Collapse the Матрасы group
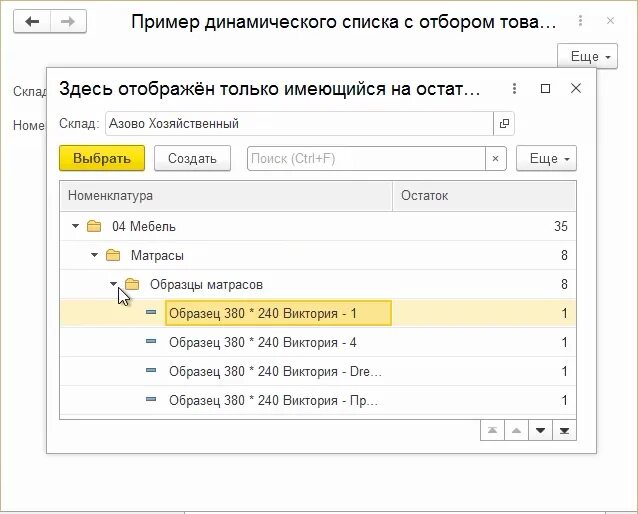The height and width of the screenshot is (514, 638). point(94,255)
